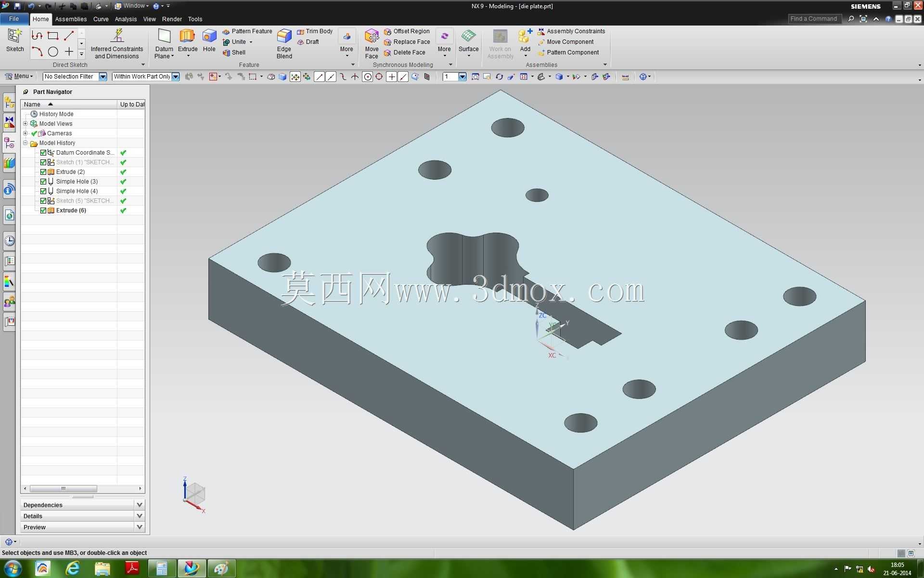The width and height of the screenshot is (924, 578).
Task: Expand the Model Views tree node
Action: click(26, 124)
